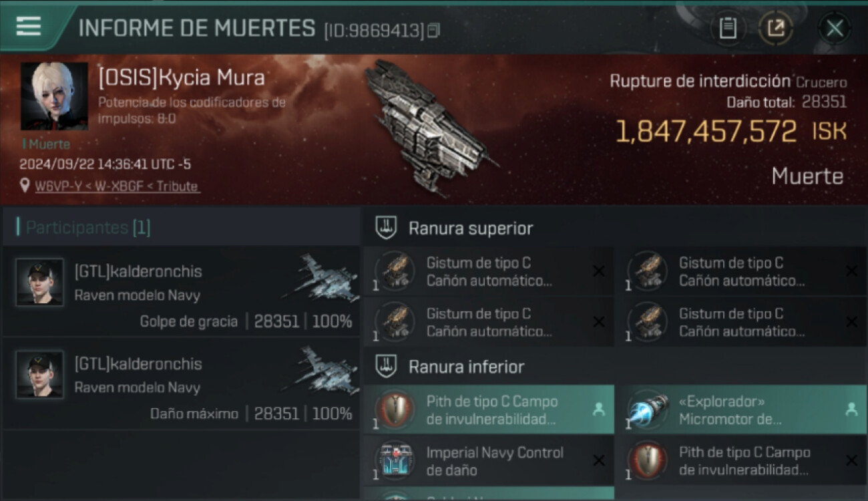
Task: Toggle the highlighted Pith invulnerability field item
Action: [489, 410]
